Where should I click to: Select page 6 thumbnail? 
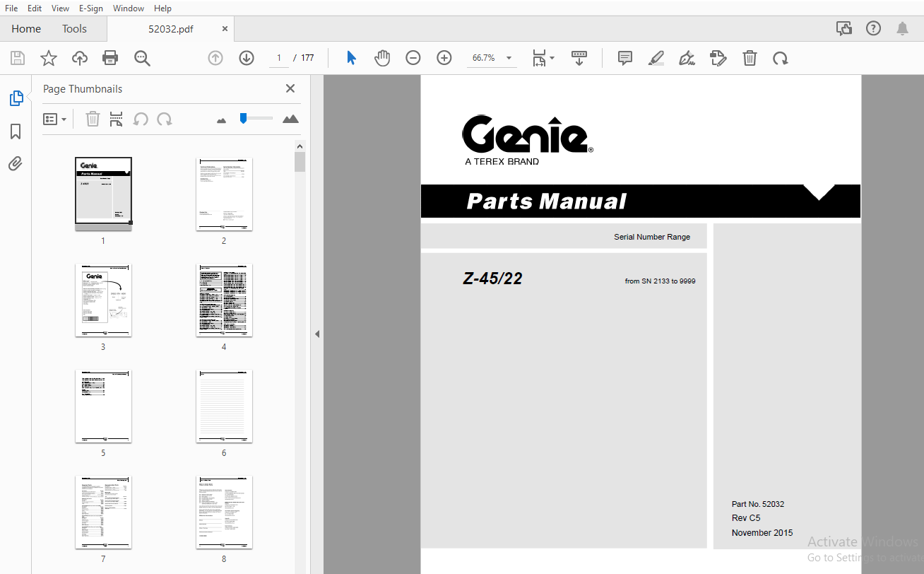coord(224,406)
